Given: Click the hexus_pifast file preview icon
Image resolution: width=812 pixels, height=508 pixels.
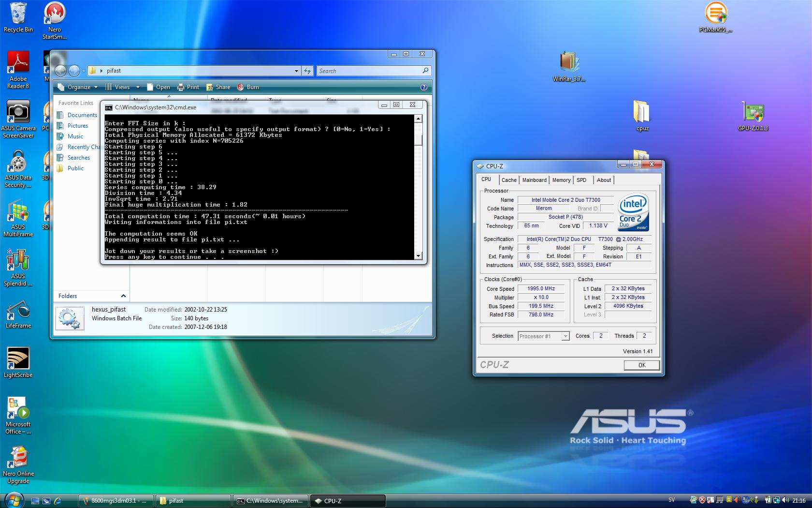Looking at the screenshot, I should point(70,318).
